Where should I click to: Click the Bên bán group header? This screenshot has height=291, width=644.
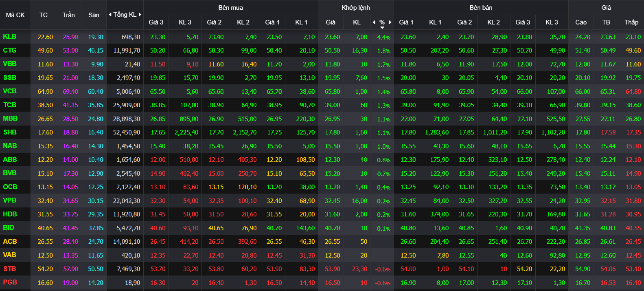tap(481, 8)
